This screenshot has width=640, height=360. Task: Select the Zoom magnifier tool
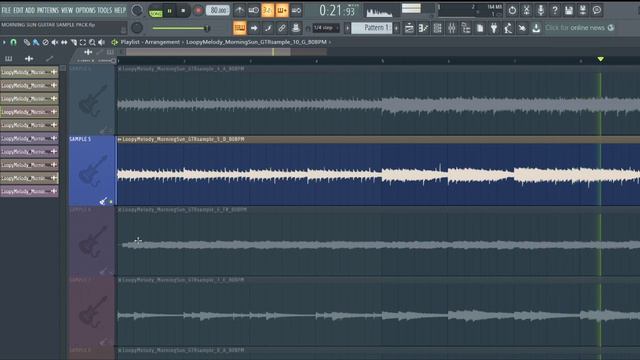92,42
